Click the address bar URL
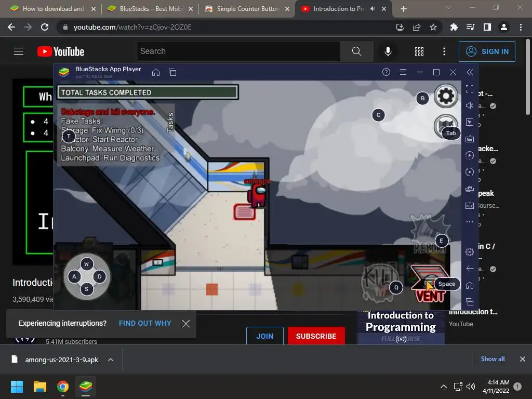This screenshot has height=399, width=532. (132, 27)
